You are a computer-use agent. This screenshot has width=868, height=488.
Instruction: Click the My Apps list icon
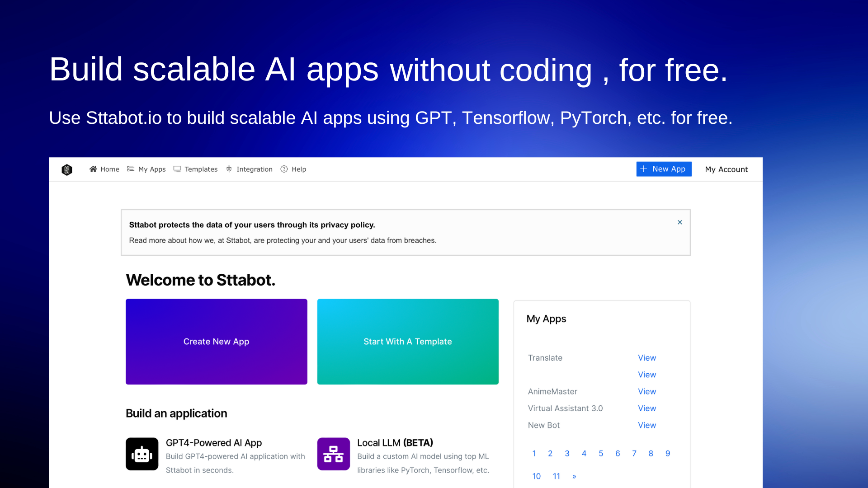pyautogui.click(x=131, y=169)
